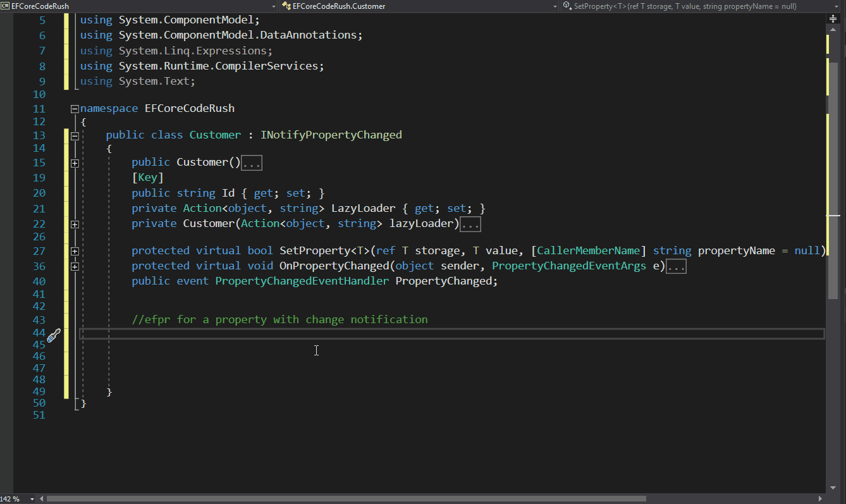Click the Id property name
Image resolution: width=846 pixels, height=504 pixels.
point(228,193)
